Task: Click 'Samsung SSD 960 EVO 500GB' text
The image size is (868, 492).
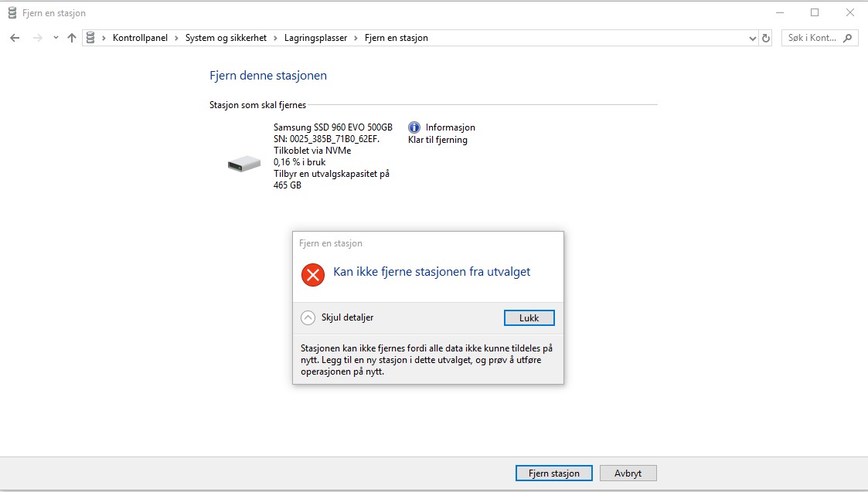Action: 332,127
